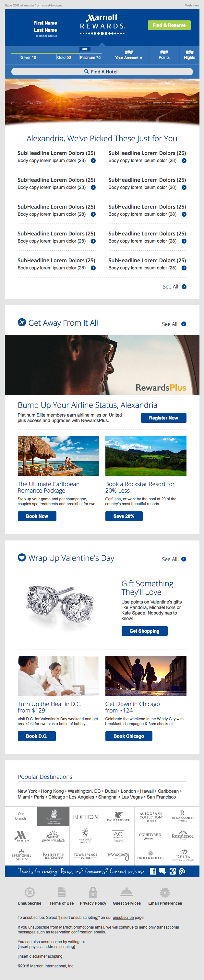Click the elite status progress bar
Screen dimensions: 204x980
coord(57,54)
